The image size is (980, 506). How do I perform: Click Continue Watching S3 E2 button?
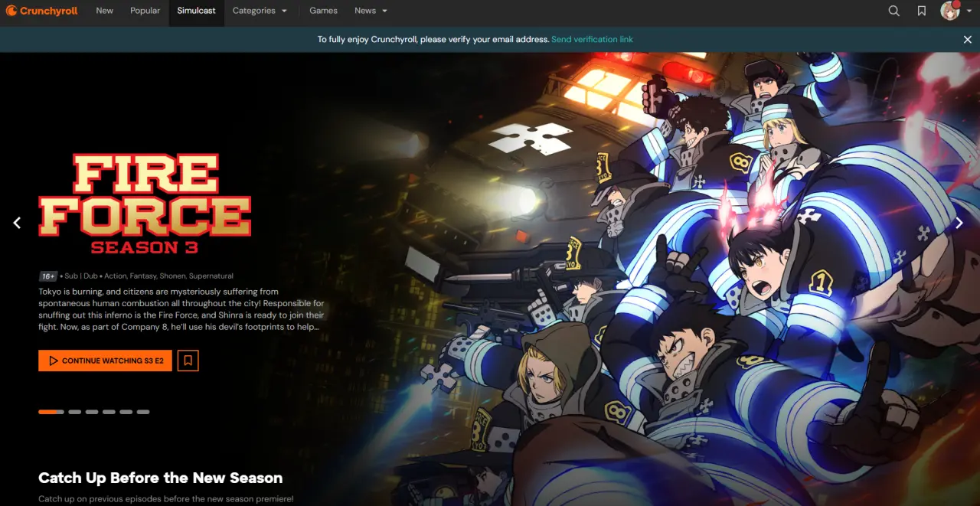[105, 361]
